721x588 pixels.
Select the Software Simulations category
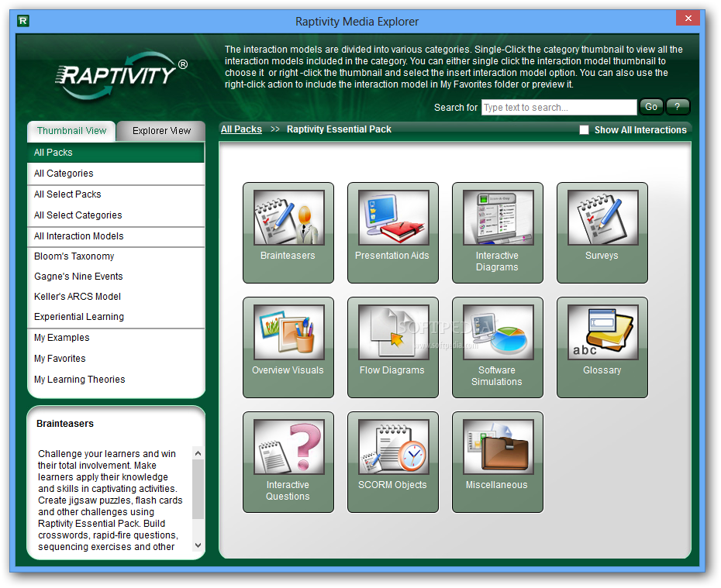[x=498, y=347]
